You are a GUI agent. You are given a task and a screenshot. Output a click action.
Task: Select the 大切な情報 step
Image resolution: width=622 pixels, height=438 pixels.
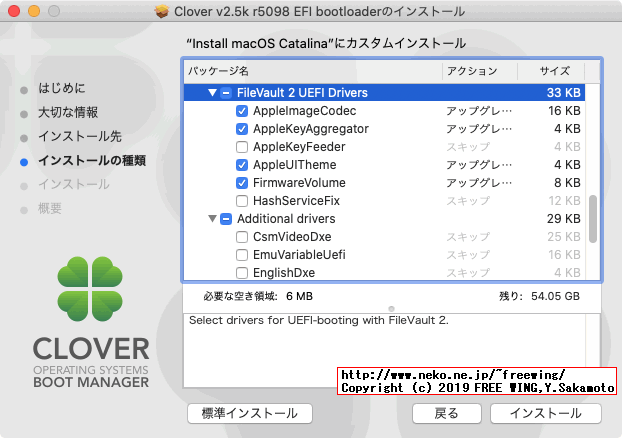(x=68, y=112)
